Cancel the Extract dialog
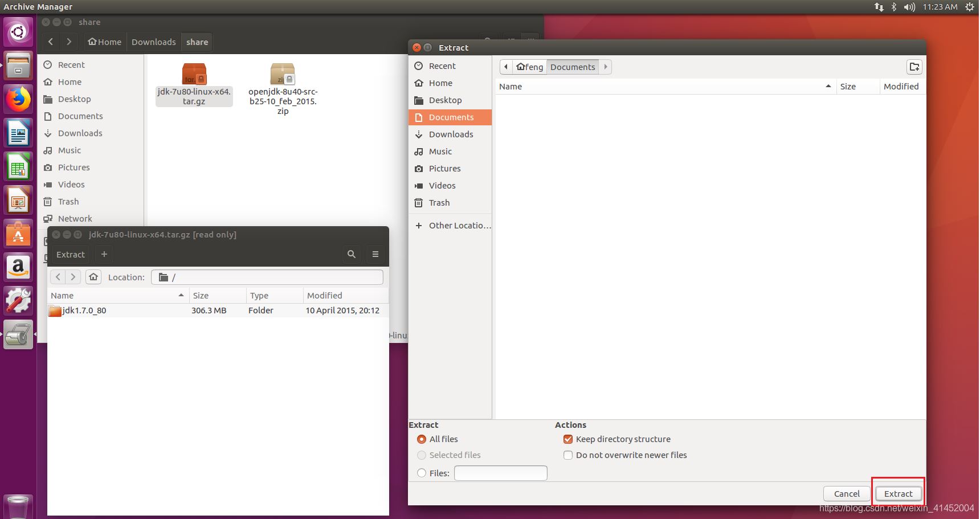Viewport: 980px width, 519px height. [847, 493]
